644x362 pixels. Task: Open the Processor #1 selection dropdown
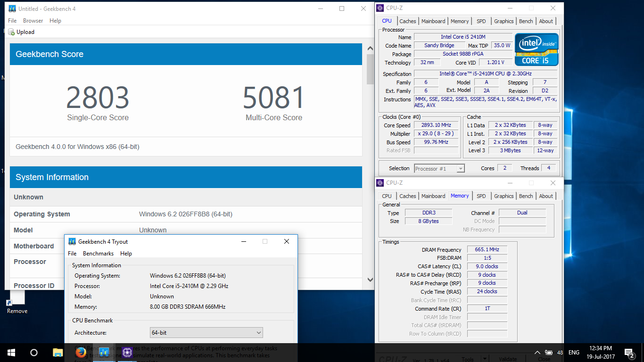439,168
